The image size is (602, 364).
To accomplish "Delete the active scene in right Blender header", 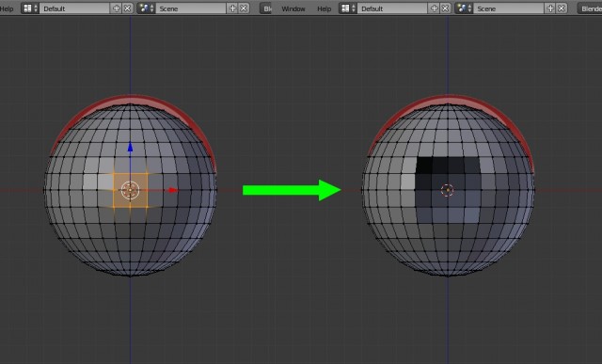I will point(562,8).
